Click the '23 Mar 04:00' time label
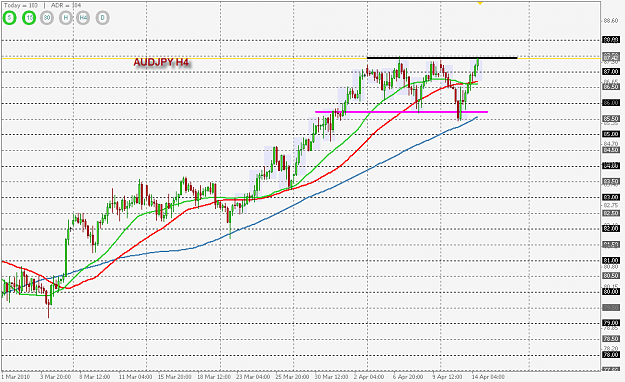The height and width of the screenshot is (382, 625). [253, 377]
